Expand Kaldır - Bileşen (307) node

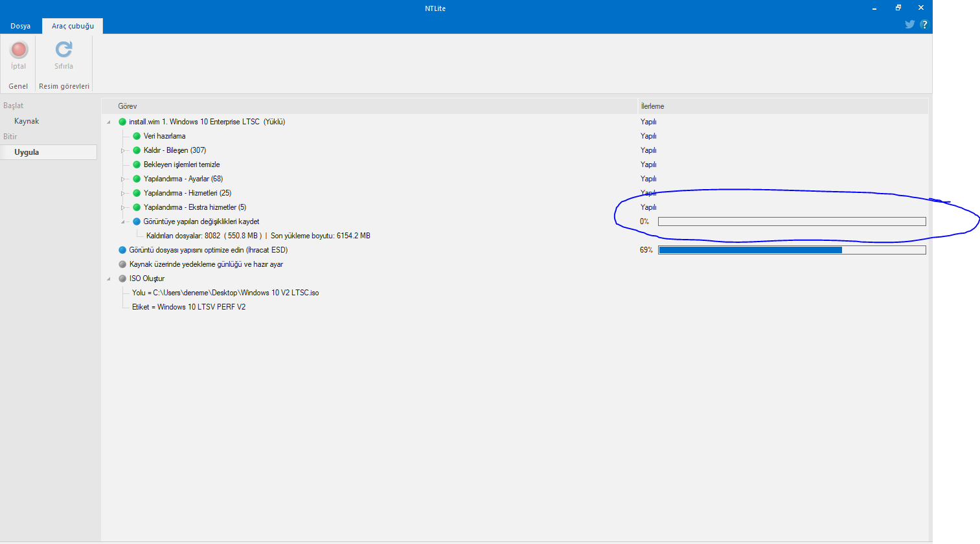[122, 151]
